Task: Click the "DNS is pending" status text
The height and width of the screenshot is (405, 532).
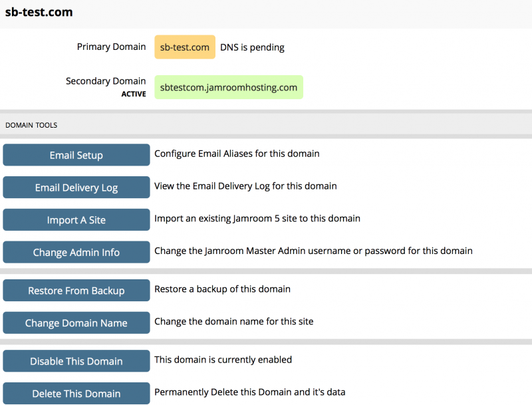Action: coord(252,47)
